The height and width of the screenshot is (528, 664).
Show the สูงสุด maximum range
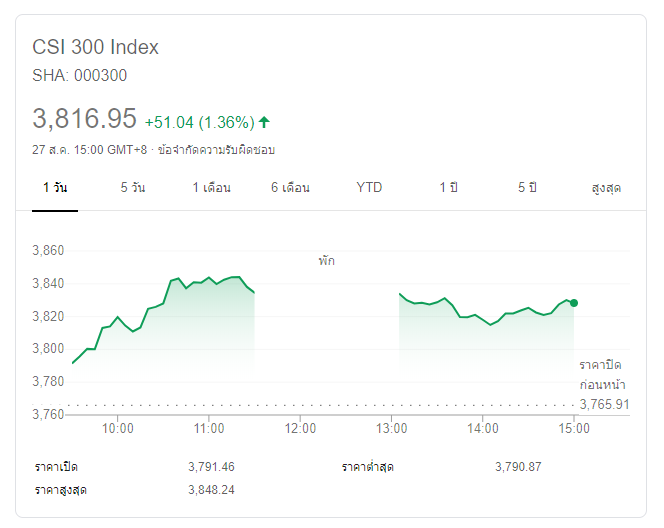tap(607, 187)
